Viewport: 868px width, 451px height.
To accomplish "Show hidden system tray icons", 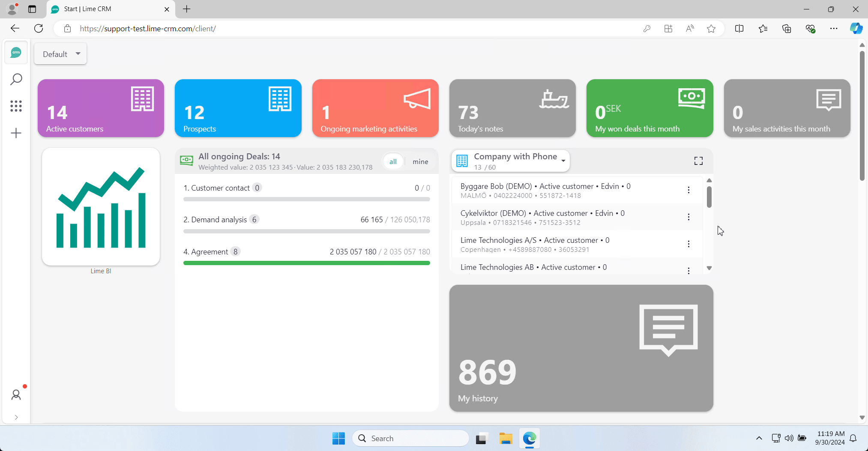I will [x=759, y=438].
